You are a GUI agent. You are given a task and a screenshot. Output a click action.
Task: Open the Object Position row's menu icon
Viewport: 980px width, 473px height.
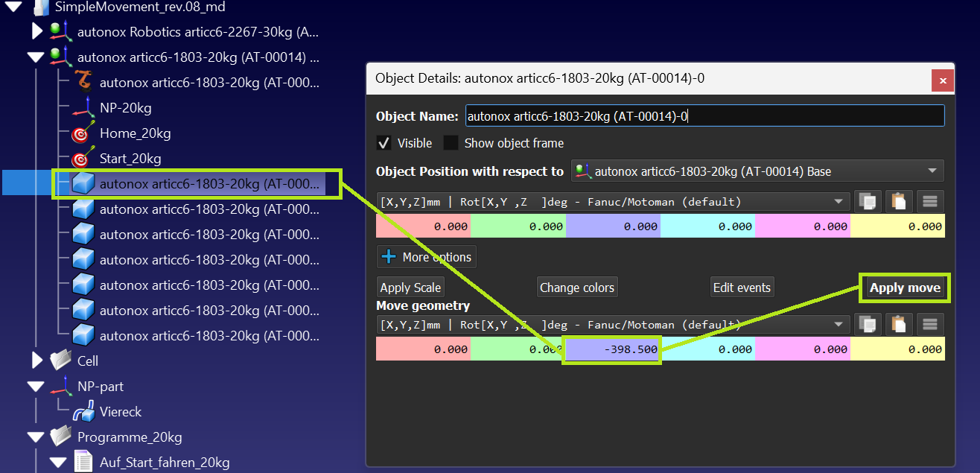[929, 201]
